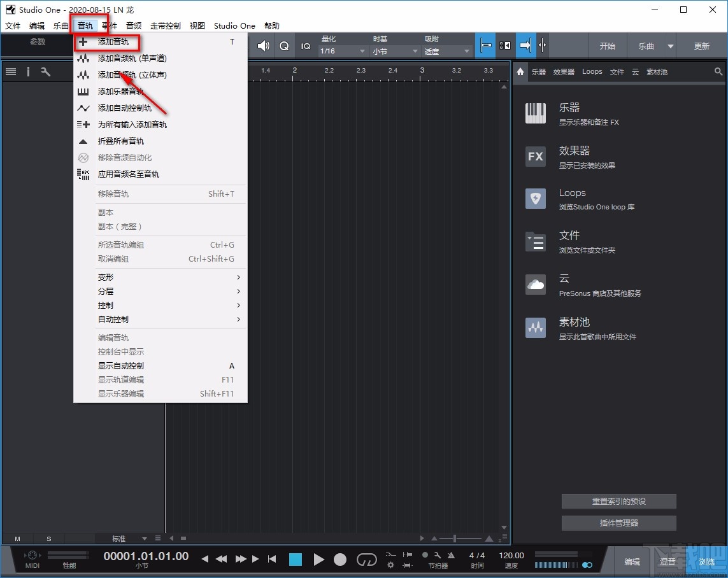The height and width of the screenshot is (578, 728).
Task: Click the 插件管理器 button
Action: [x=619, y=523]
